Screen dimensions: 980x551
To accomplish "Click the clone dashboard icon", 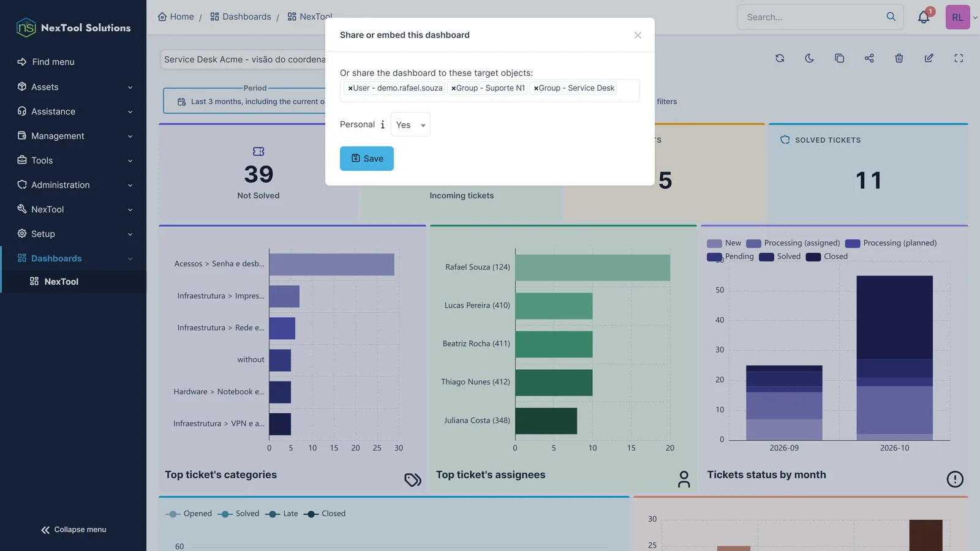I will 839,58.
